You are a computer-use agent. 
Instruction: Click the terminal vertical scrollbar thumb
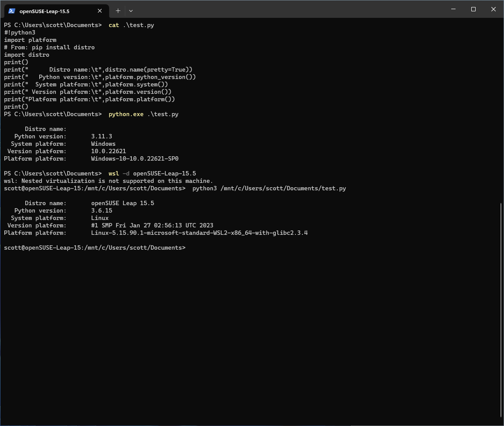[501, 309]
